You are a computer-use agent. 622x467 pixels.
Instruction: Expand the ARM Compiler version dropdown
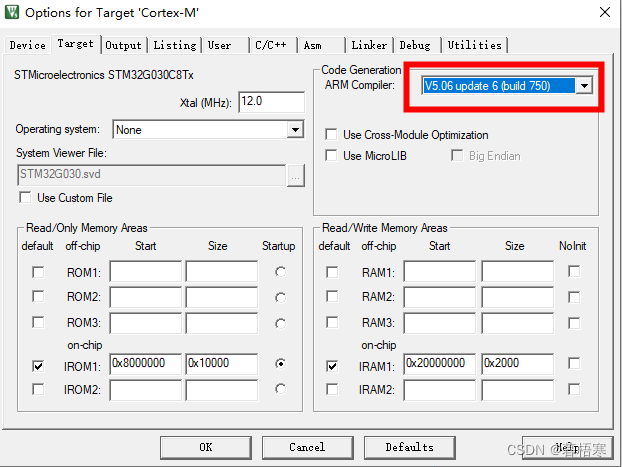click(584, 86)
